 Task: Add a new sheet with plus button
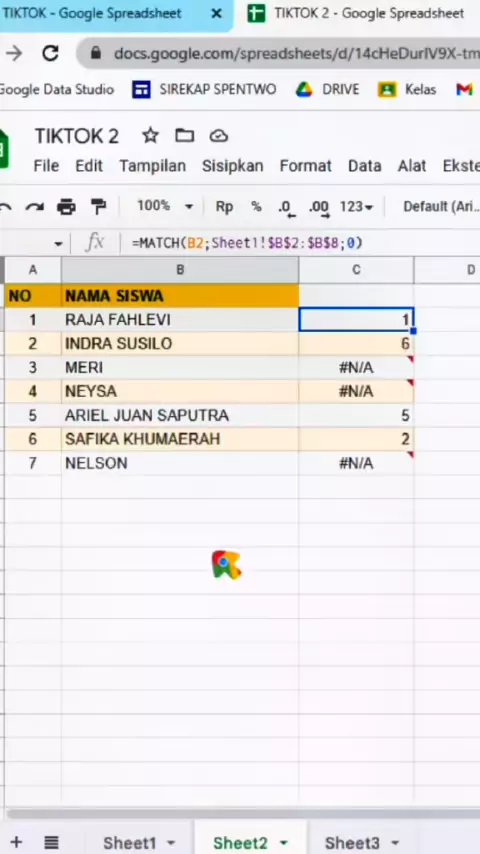[x=16, y=843]
